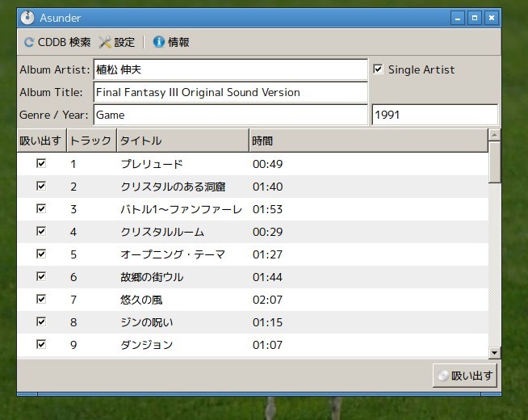Click the scrollbar up arrow

pyautogui.click(x=494, y=135)
